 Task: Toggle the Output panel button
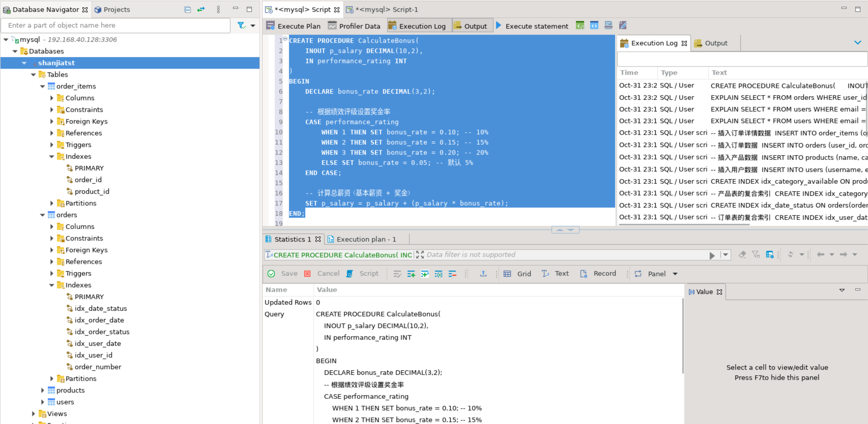[472, 26]
